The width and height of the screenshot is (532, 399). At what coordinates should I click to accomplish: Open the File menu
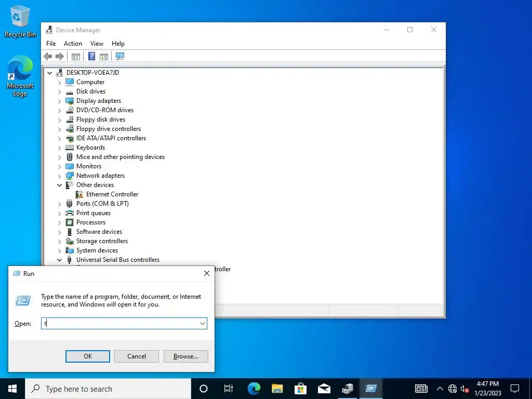coord(51,44)
